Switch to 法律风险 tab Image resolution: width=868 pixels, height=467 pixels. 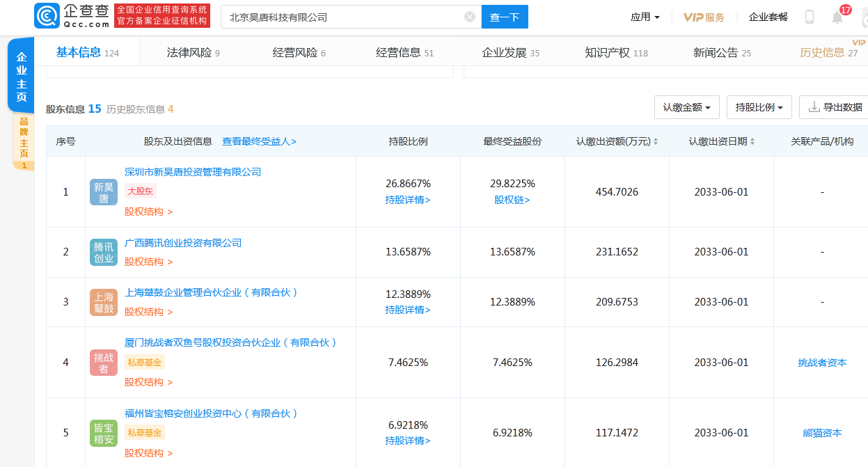(x=194, y=52)
